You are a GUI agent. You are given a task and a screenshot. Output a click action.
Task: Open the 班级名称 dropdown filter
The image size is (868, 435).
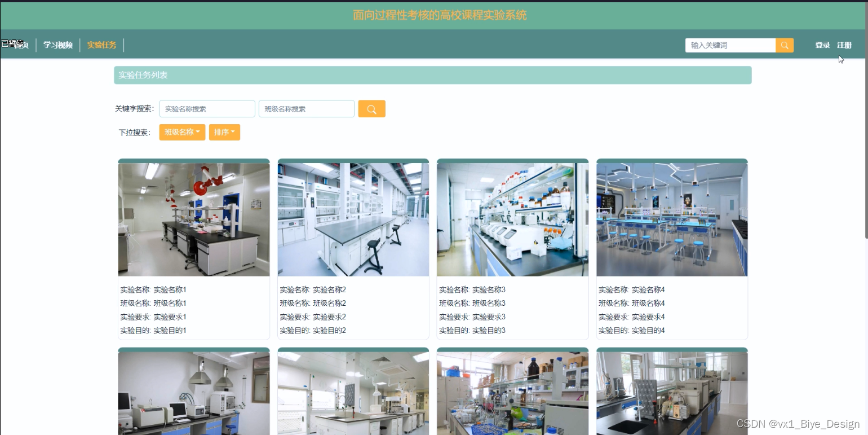(x=182, y=132)
